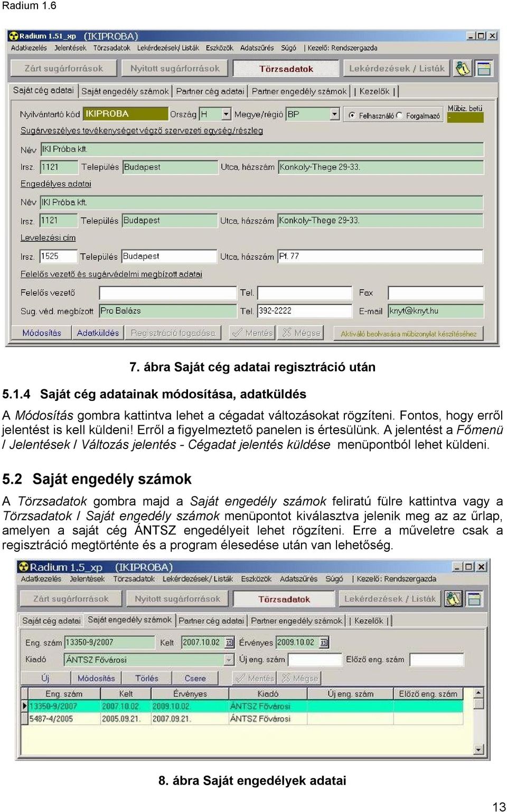Select the Felhasználó radio button
This screenshot has height=812, width=507.
pos(352,115)
